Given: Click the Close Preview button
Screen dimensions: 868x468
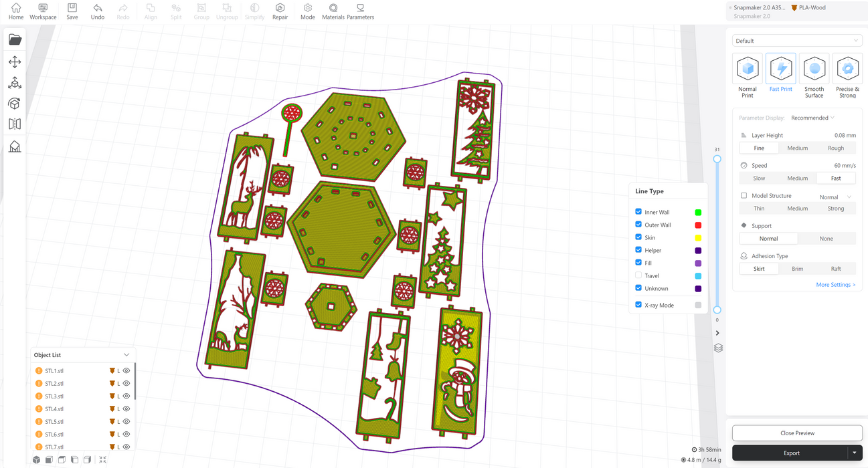Looking at the screenshot, I should [x=796, y=433].
